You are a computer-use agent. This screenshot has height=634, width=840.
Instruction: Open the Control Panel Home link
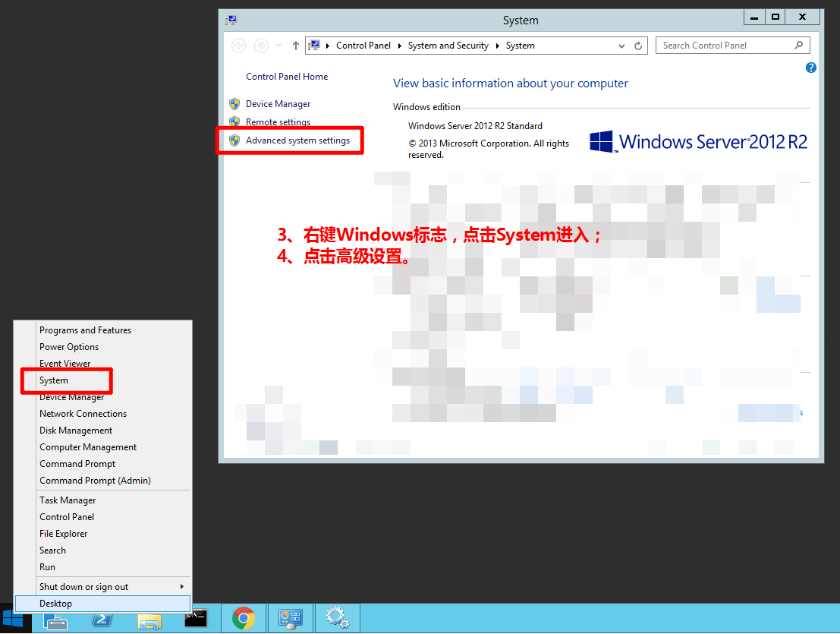[x=287, y=77]
